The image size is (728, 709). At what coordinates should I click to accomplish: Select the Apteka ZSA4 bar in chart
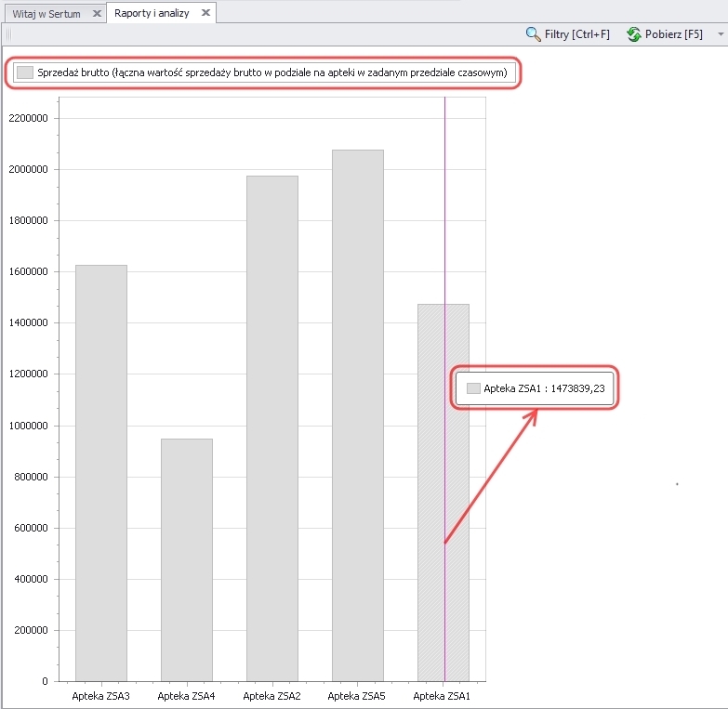(x=186, y=559)
